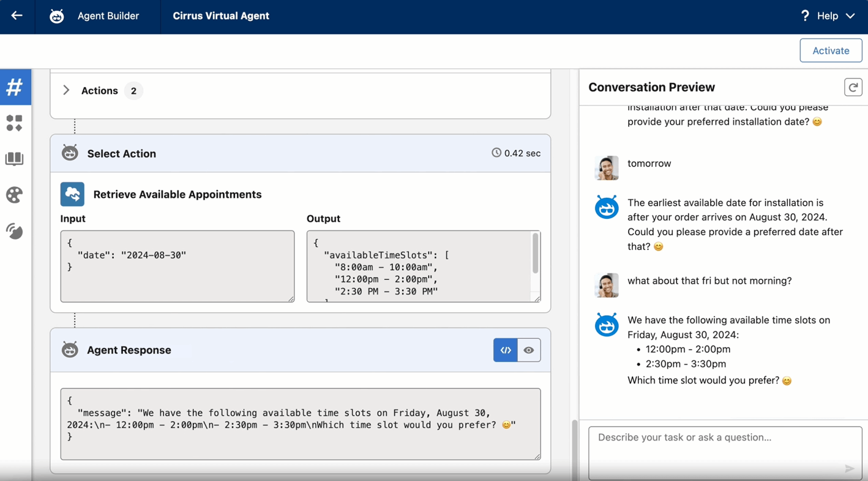Click the '"12:00pm - 2:00pm",' output line
This screenshot has height=481, width=868.
[x=386, y=279]
